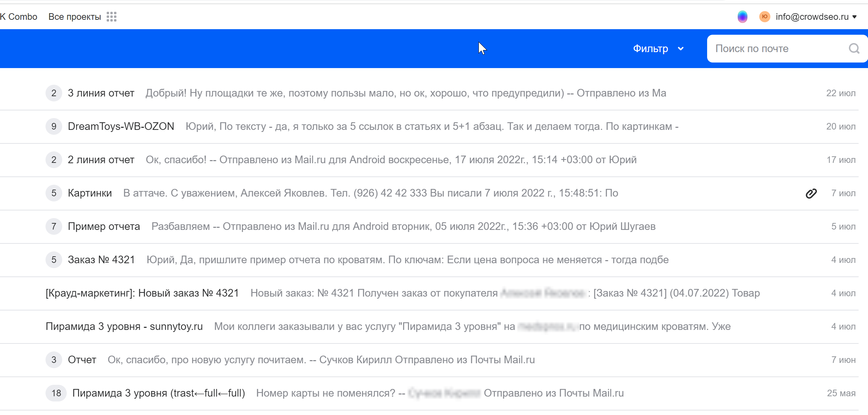The image size is (868, 415).
Task: Open the all projects grid icon
Action: point(112,17)
